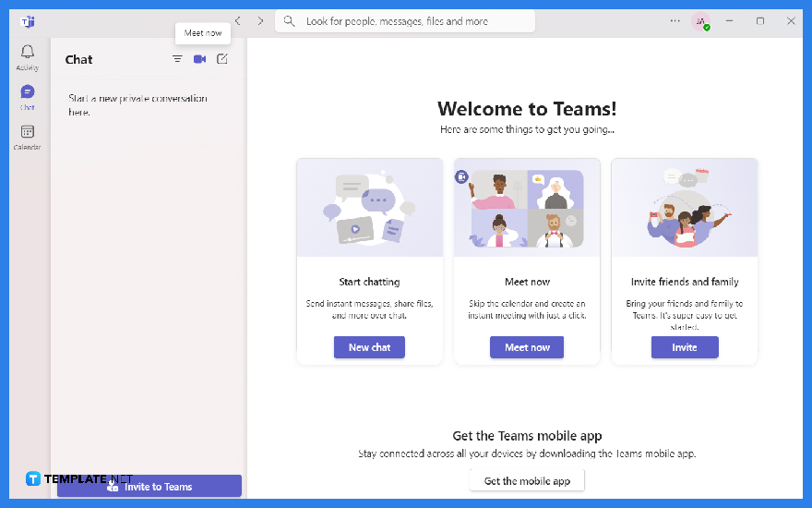Viewport: 812px width, 508px height.
Task: Close the Teams window
Action: click(x=791, y=21)
